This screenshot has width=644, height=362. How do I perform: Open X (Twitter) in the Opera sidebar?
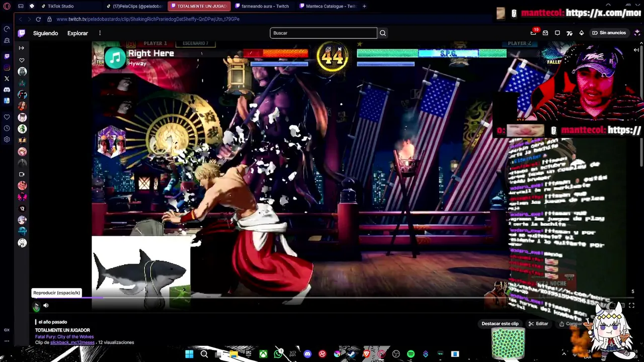(x=7, y=78)
